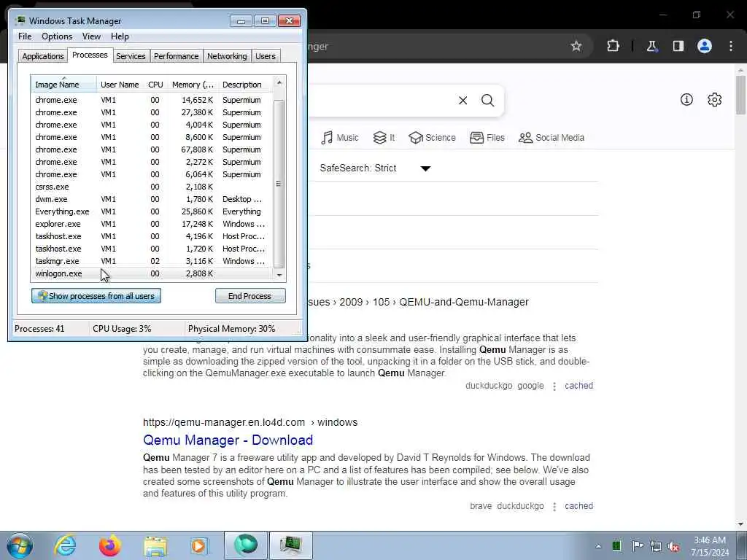
Task: Open Windows Media Player from taskbar
Action: point(199,545)
